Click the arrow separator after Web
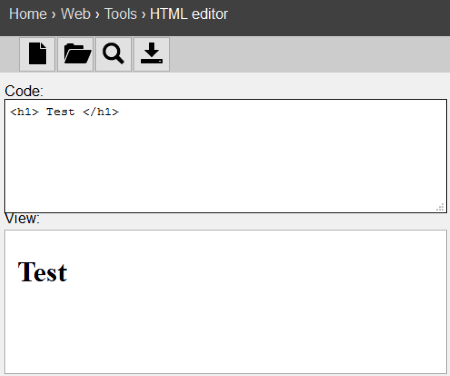This screenshot has height=376, width=450. [x=97, y=15]
